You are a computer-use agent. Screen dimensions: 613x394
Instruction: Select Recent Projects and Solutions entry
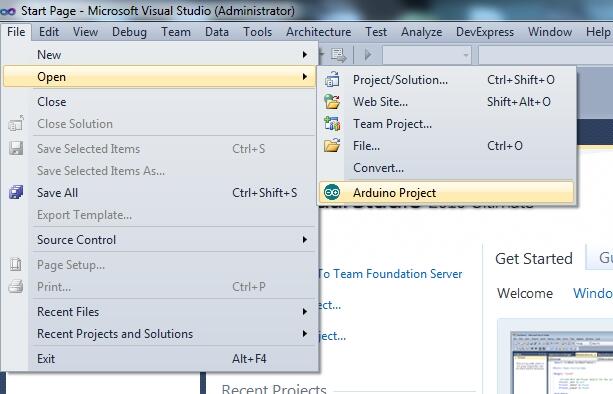pos(159,333)
